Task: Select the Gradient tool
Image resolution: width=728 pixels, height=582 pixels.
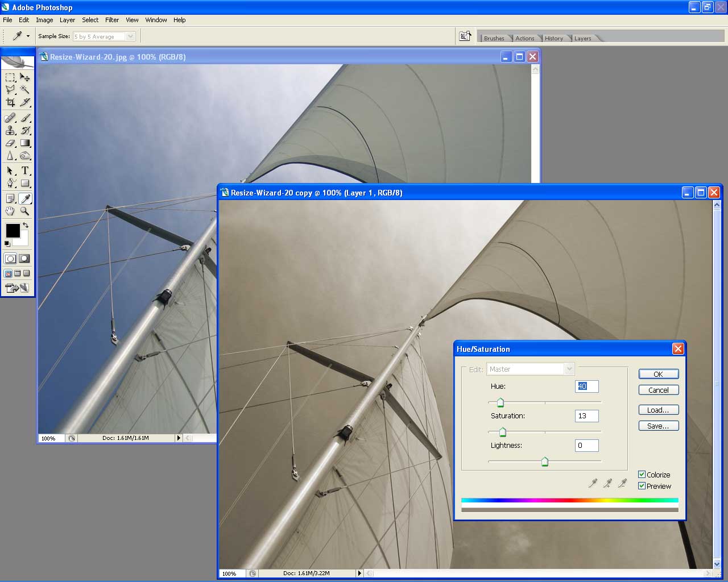Action: pyautogui.click(x=25, y=143)
